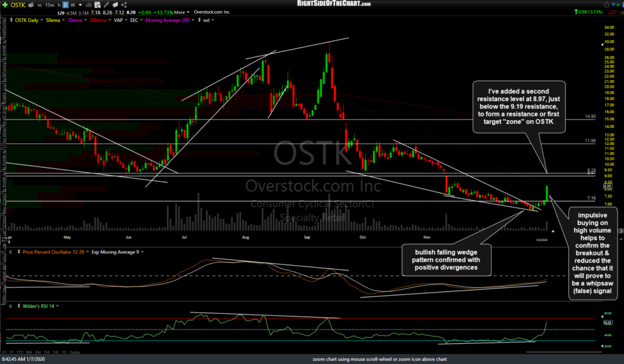Viewport: 624px width, 364px height.
Task: Set time span to 1Y
Action: coord(12,352)
